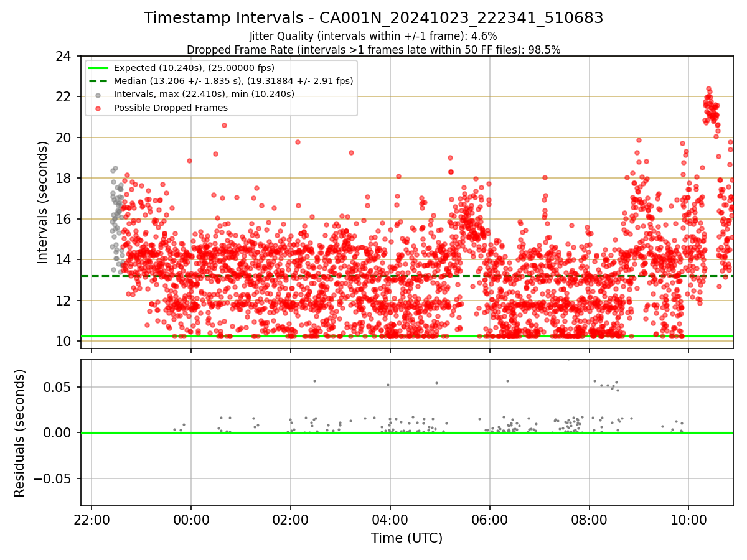Click the 00:00 x-axis tick label
Image resolution: width=747 pixels, height=560 pixels.
click(x=191, y=520)
